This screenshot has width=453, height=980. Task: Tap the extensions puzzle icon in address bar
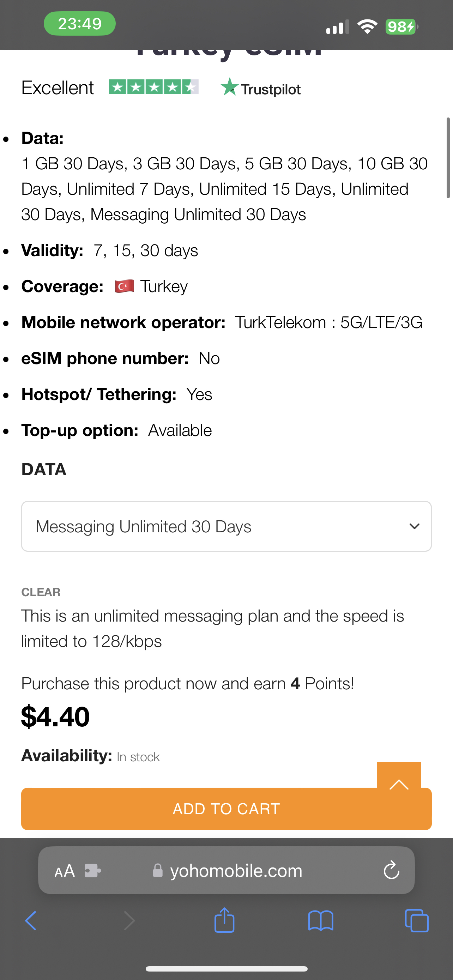(x=92, y=870)
